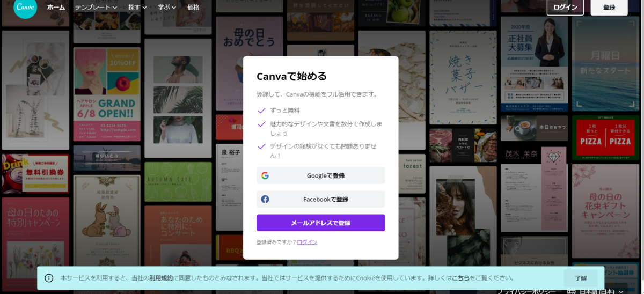Click the Canvaで始める heading text
644x294 pixels.
pos(292,76)
